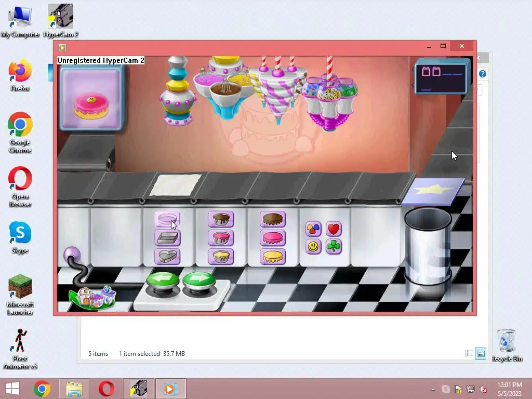This screenshot has height=399, width=532.
Task: Choose the chocolate batter bowl
Action: pyautogui.click(x=221, y=219)
